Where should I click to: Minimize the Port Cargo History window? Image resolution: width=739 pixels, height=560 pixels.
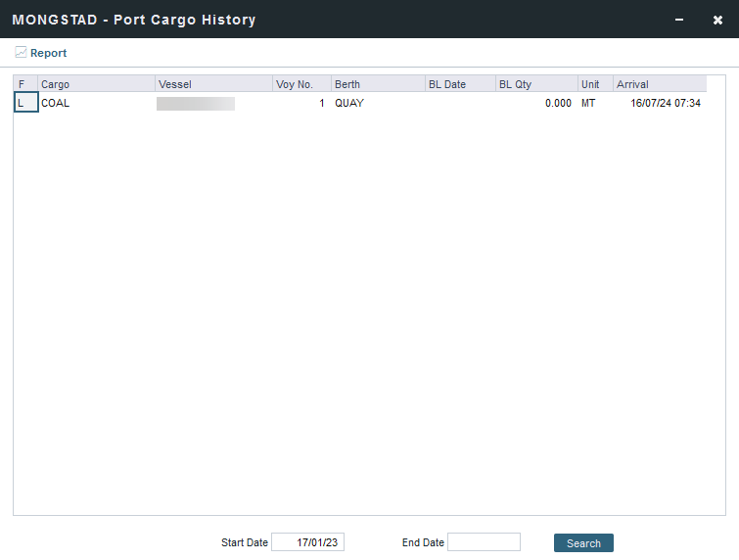click(x=679, y=20)
